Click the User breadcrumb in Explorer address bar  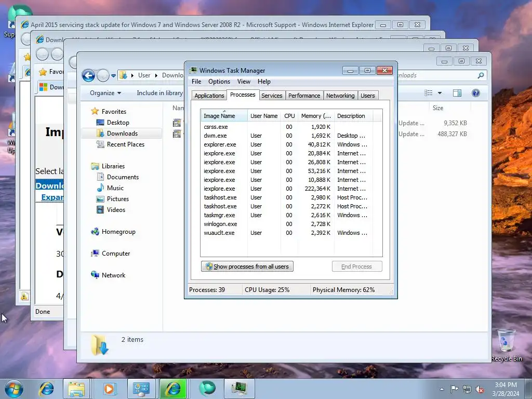[144, 75]
